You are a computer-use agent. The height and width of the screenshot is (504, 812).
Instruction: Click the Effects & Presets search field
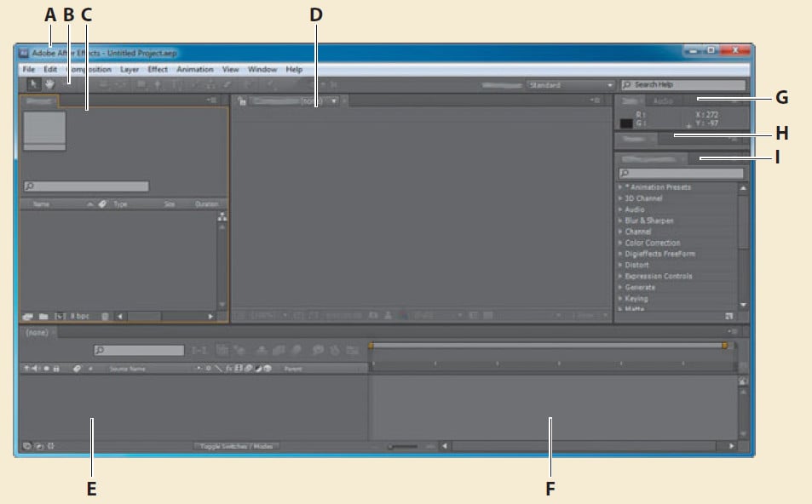point(681,174)
